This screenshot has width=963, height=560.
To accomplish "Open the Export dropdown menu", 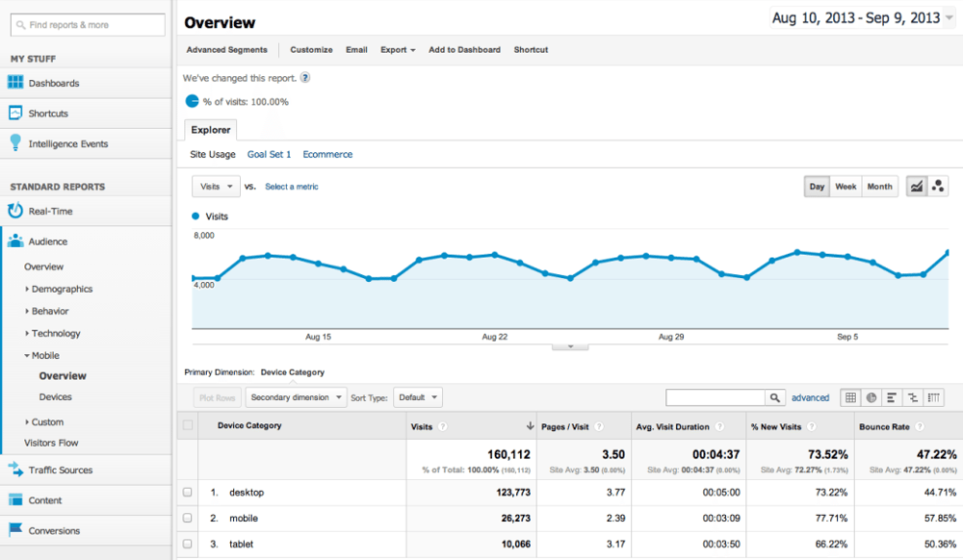I will point(396,49).
